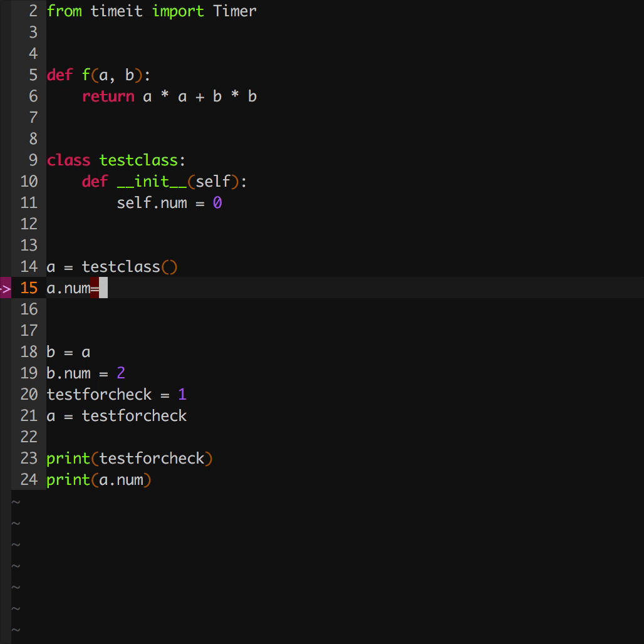Click line number 5 in the gutter
The height and width of the screenshot is (644, 644).
33,75
